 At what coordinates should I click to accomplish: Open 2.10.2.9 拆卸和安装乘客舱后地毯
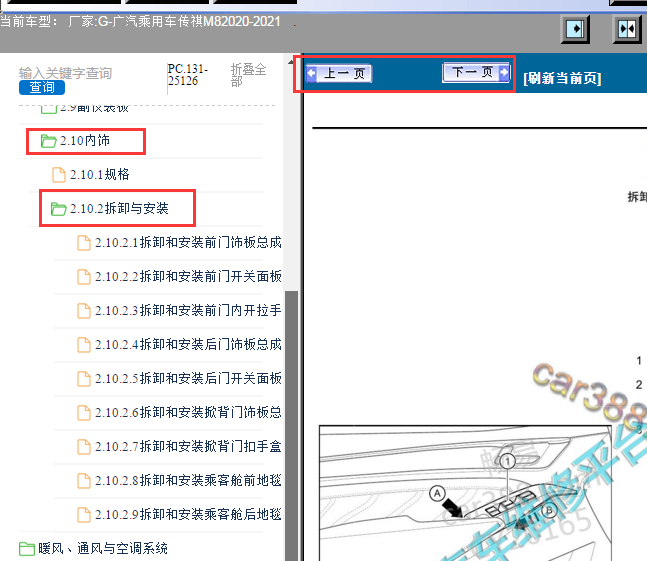pos(188,514)
